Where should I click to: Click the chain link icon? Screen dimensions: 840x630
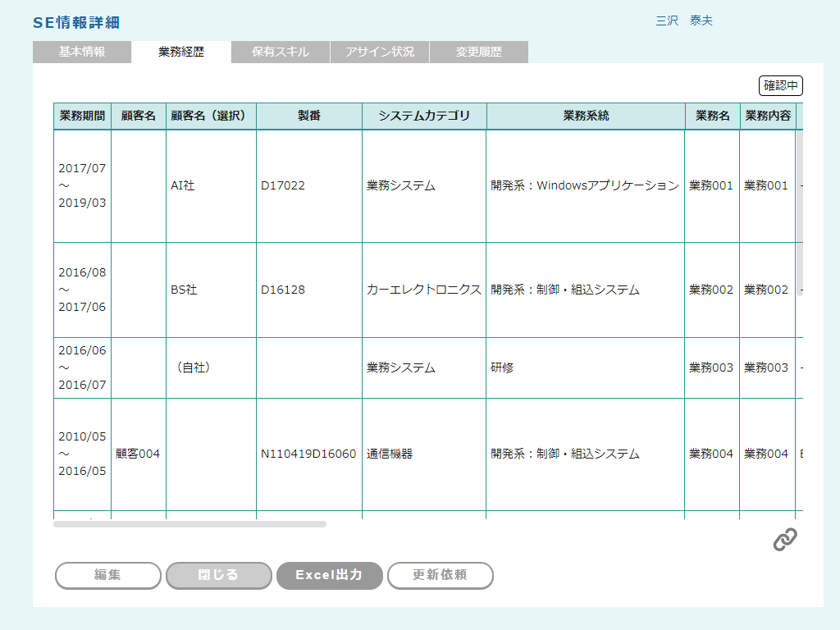point(785,540)
